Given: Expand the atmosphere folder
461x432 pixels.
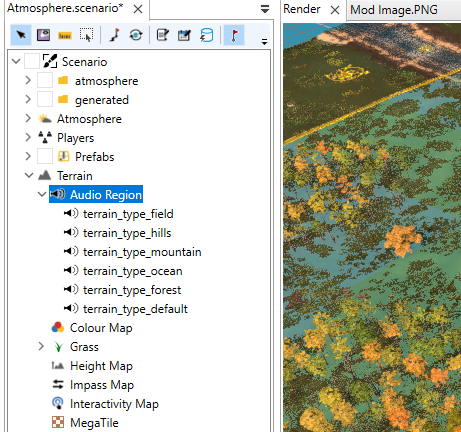Looking at the screenshot, I should (28, 80).
